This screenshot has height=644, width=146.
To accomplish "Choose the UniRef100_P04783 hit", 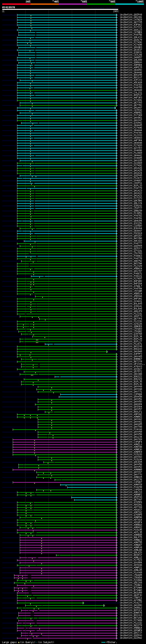I will (x=131, y=85).
